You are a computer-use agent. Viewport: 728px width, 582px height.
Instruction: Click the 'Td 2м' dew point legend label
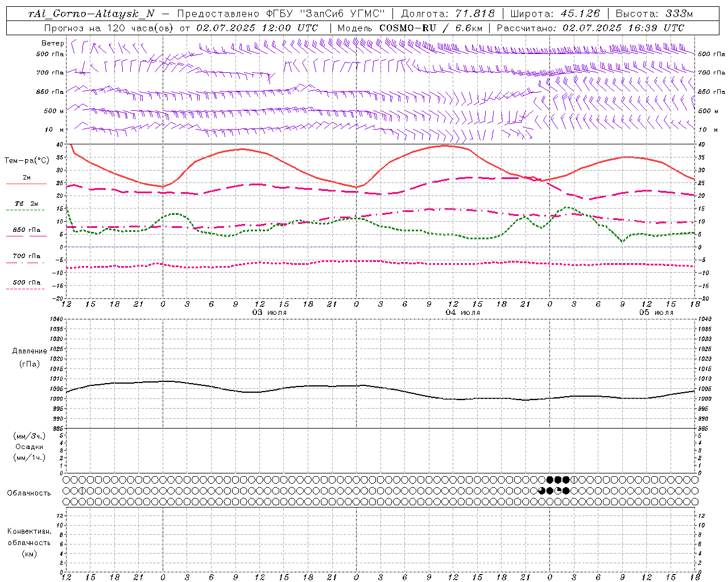pyautogui.click(x=27, y=203)
